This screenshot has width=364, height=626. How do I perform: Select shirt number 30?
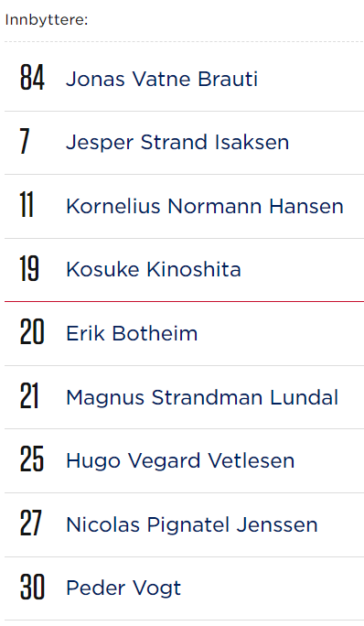coord(32,587)
